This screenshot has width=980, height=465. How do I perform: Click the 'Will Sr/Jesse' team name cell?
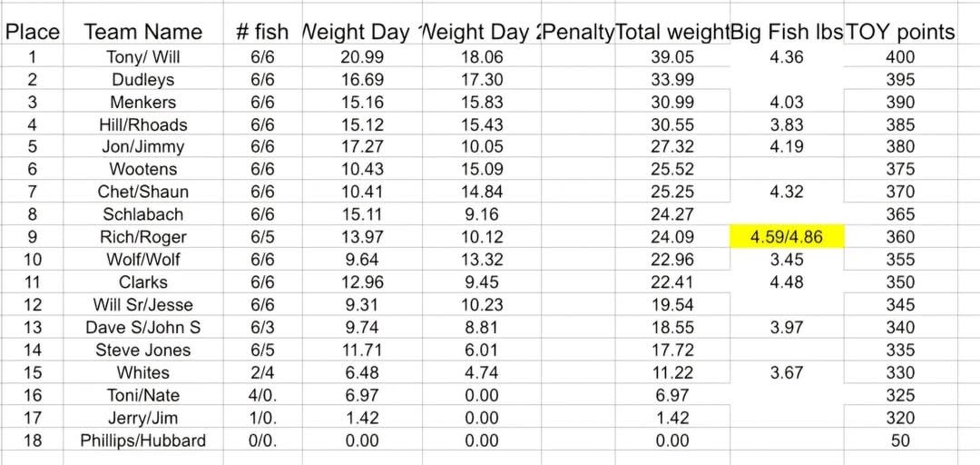pos(142,304)
